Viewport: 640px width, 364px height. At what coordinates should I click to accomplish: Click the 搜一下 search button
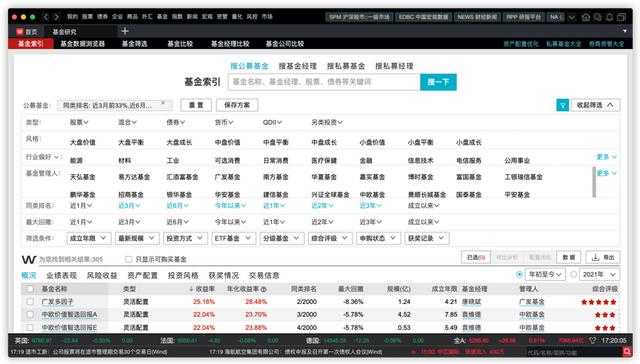click(438, 82)
